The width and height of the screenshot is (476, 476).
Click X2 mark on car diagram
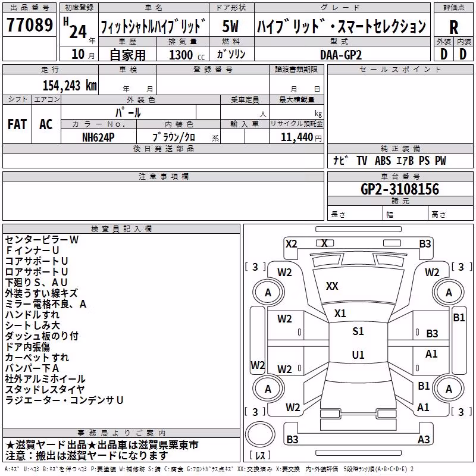[x=291, y=244]
